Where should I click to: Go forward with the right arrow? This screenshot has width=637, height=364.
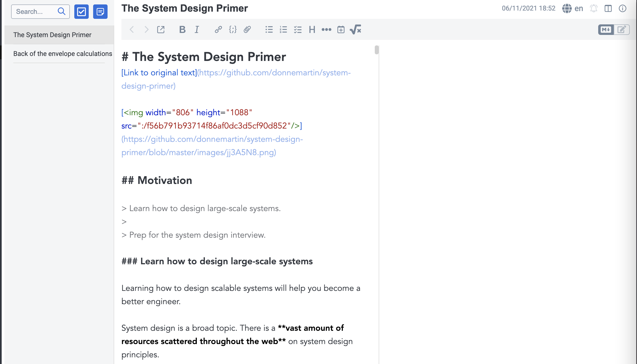click(146, 30)
